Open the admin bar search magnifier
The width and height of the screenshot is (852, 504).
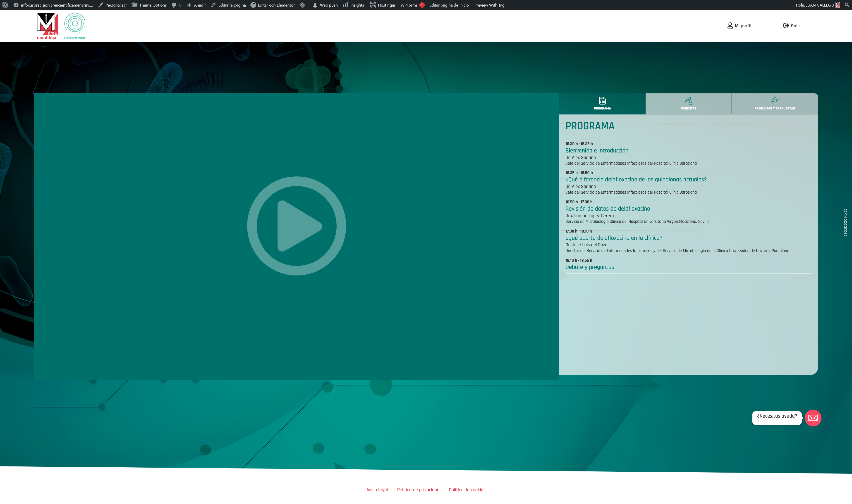click(x=847, y=5)
